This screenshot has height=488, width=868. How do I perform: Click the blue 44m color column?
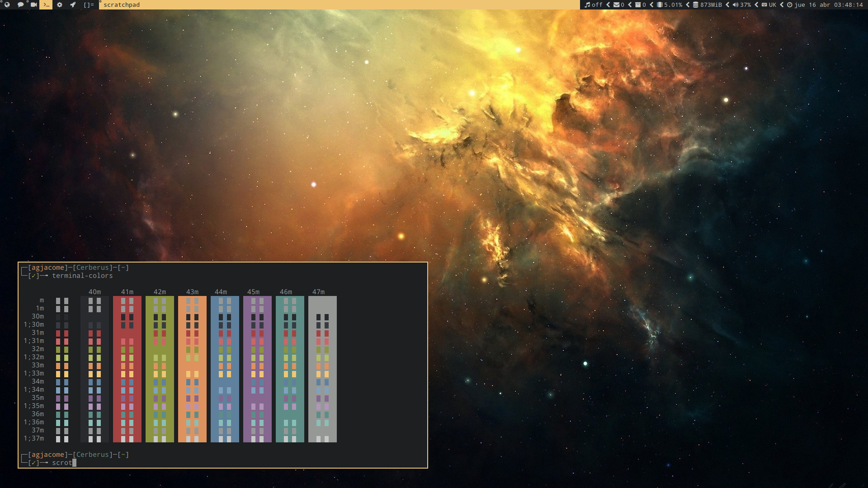point(225,369)
